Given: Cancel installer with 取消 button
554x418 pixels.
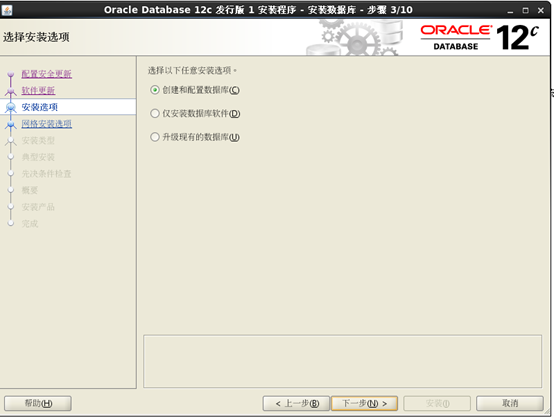Looking at the screenshot, I should point(509,403).
